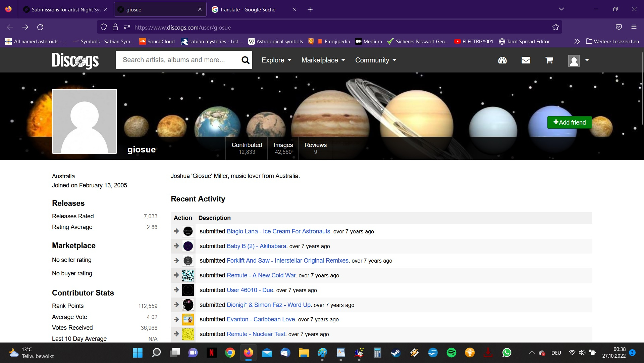This screenshot has width=644, height=363.
Task: Open the shopping cart icon
Action: [x=549, y=60]
